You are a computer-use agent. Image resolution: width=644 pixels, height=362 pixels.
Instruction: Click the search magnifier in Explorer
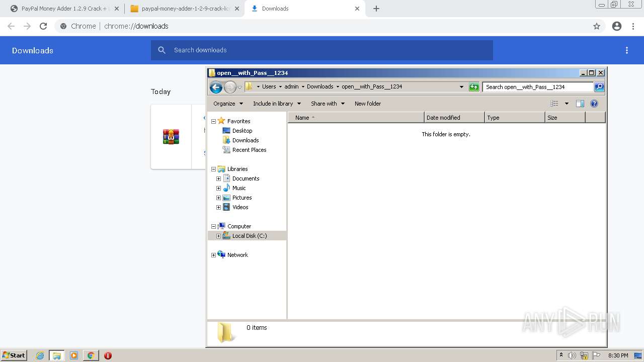[x=599, y=87]
